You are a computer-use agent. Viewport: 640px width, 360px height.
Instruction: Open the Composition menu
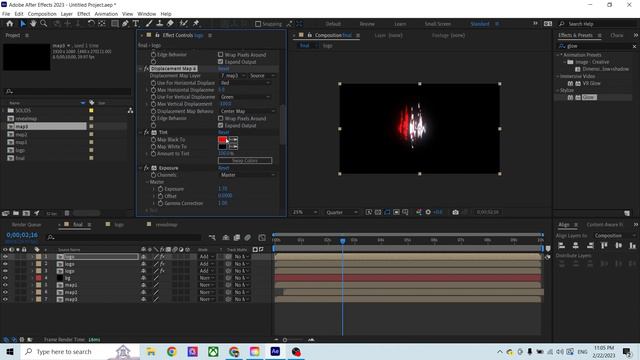pyautogui.click(x=42, y=14)
